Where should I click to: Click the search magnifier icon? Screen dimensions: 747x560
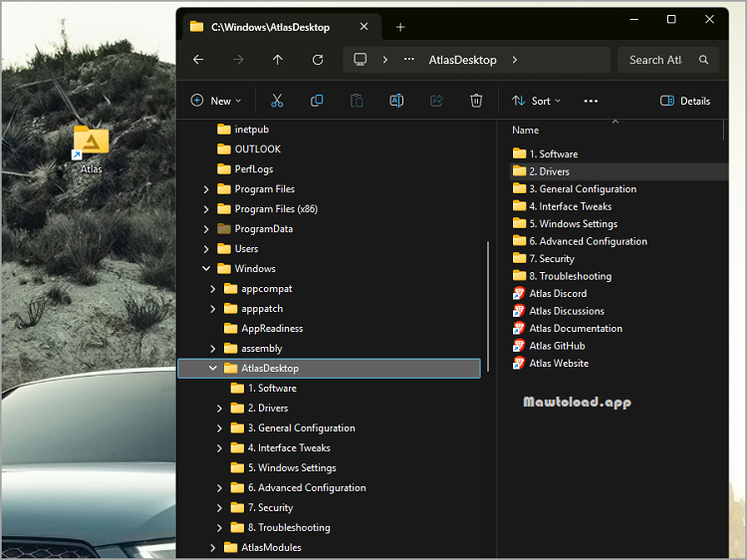pyautogui.click(x=703, y=60)
